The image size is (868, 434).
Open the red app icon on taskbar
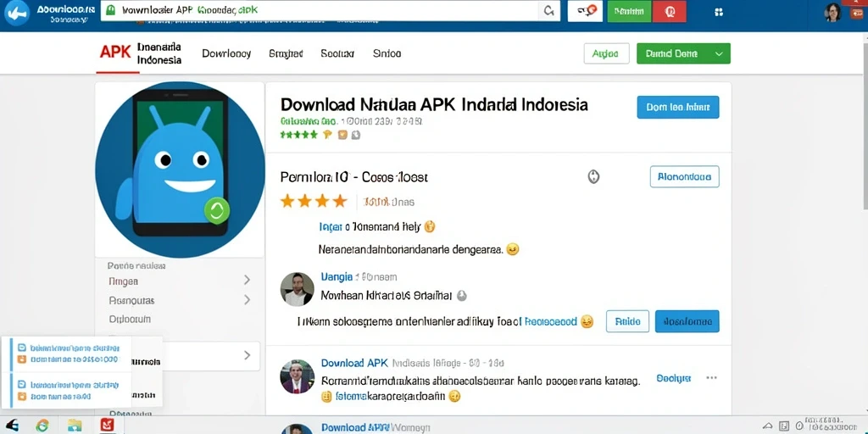107,426
